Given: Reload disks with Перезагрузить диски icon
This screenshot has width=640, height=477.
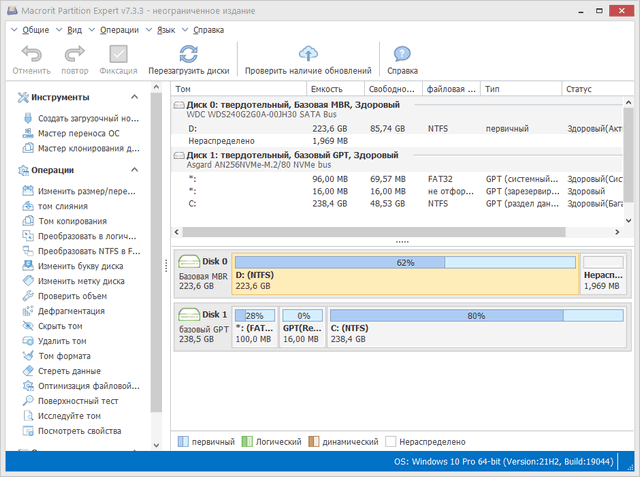Looking at the screenshot, I should point(188,55).
